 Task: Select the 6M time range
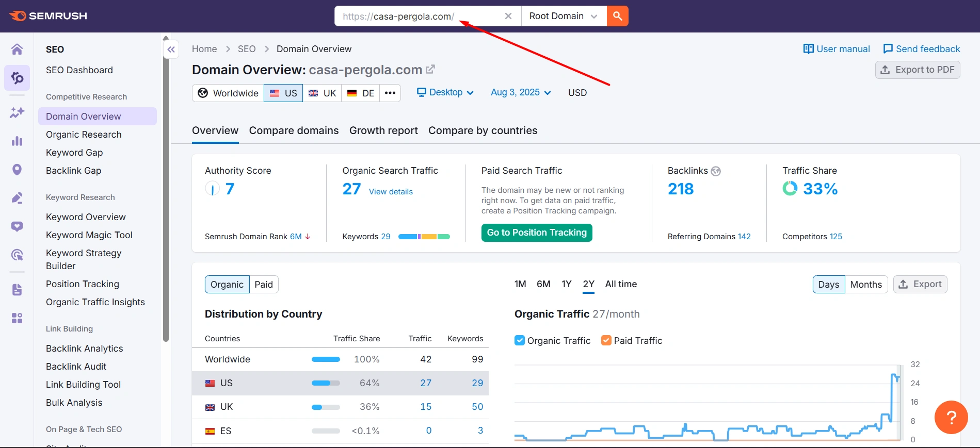pos(543,284)
